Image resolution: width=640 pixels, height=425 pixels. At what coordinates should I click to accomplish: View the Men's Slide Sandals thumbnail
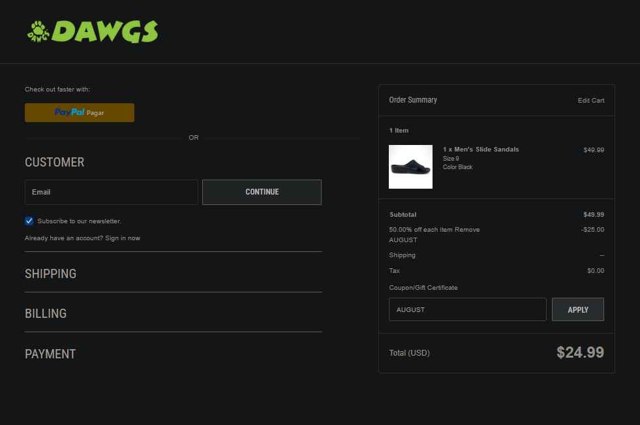tap(411, 167)
